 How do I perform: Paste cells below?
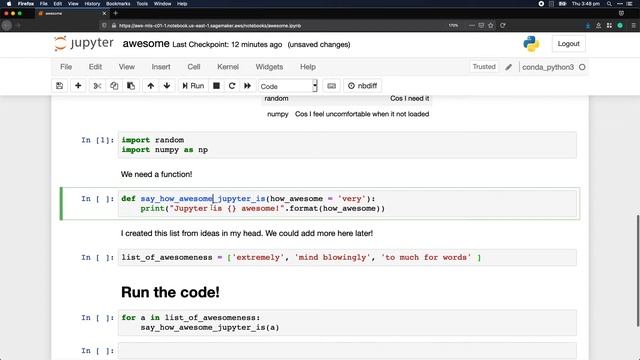pyautogui.click(x=131, y=86)
